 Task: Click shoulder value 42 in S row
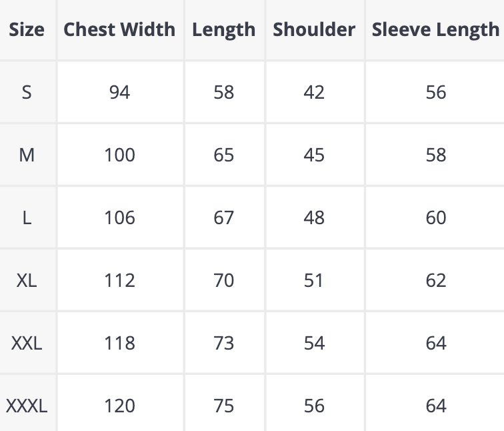point(314,92)
